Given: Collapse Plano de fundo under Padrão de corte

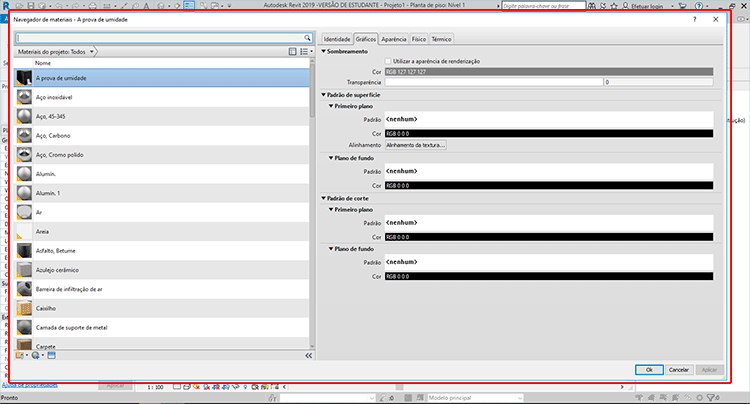Looking at the screenshot, I should point(331,249).
